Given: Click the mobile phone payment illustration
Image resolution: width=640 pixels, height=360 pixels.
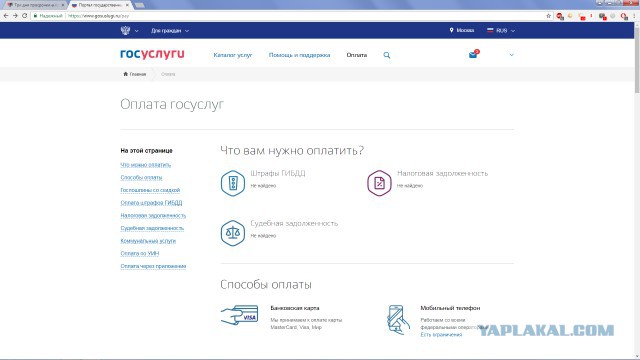Looking at the screenshot, I should [x=398, y=320].
